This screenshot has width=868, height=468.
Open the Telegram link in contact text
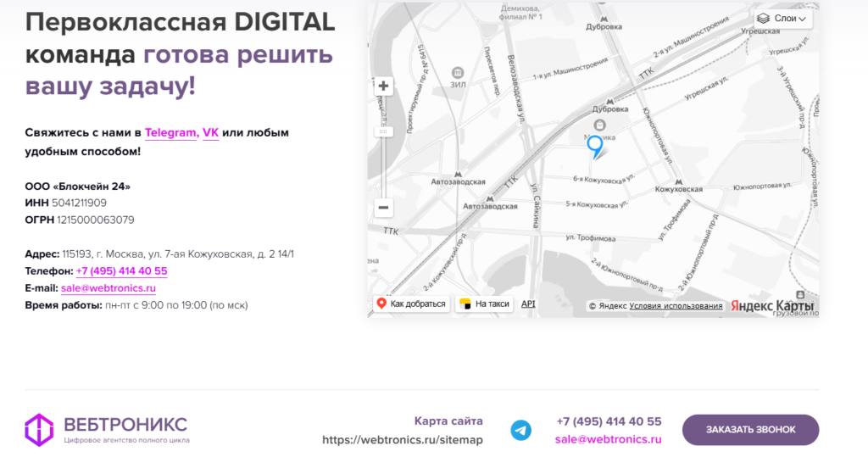(171, 133)
